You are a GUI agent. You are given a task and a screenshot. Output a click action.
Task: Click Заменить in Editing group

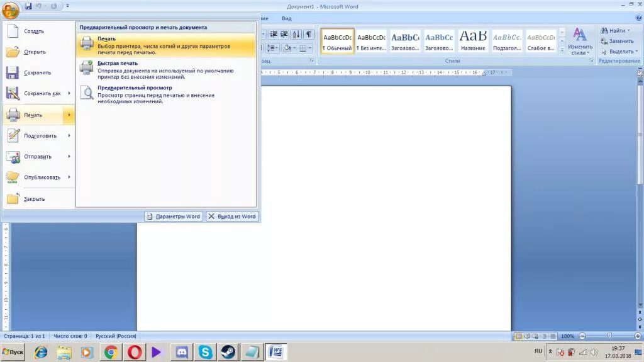[x=618, y=41]
